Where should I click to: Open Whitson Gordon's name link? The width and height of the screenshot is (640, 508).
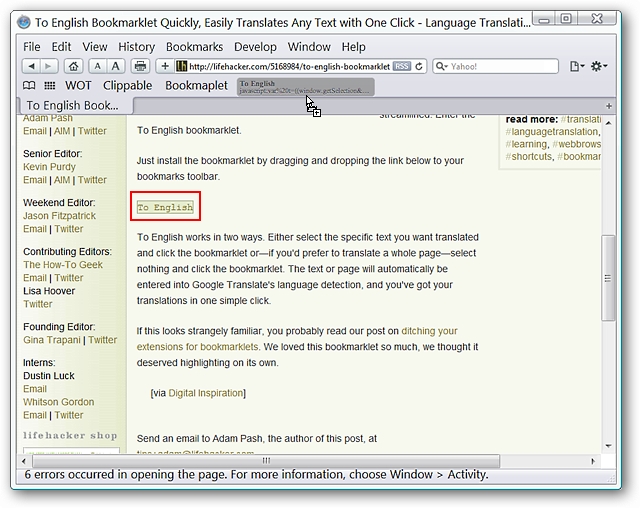tap(58, 402)
